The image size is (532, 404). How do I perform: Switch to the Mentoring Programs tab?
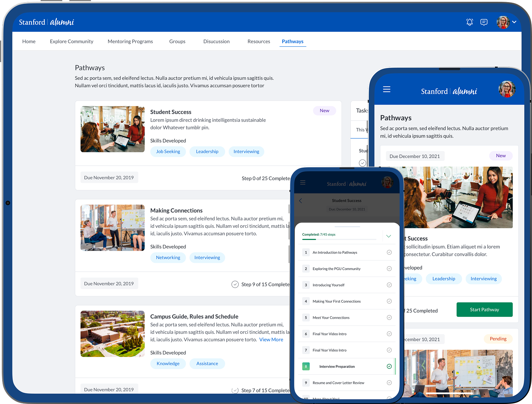(x=130, y=41)
